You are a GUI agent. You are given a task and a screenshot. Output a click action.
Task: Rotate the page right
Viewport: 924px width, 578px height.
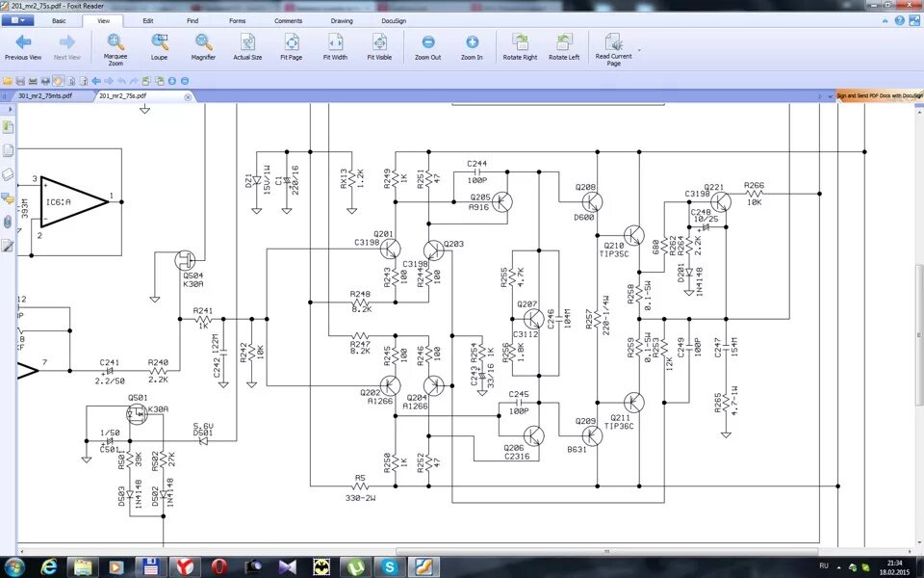pos(520,47)
